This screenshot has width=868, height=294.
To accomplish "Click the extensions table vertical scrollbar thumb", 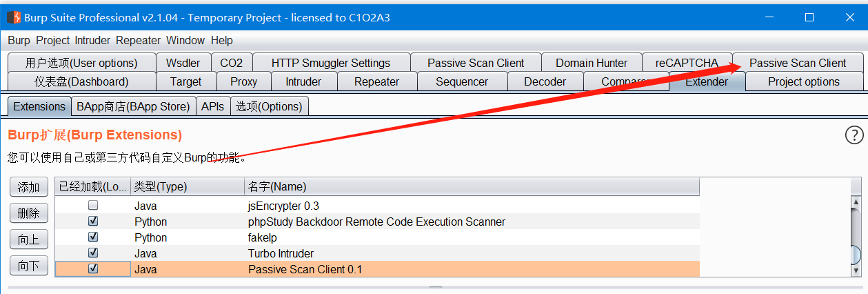I will 856,255.
